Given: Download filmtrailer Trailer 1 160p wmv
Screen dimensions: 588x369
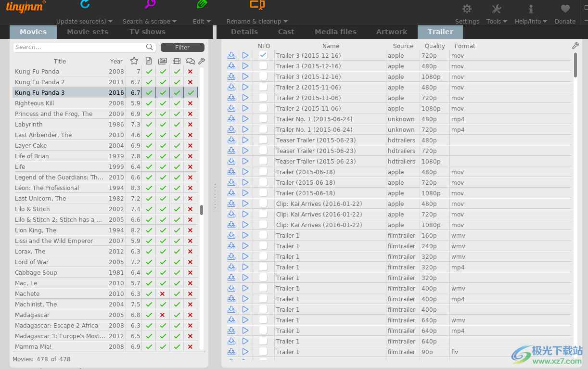Looking at the screenshot, I should click(x=231, y=235).
